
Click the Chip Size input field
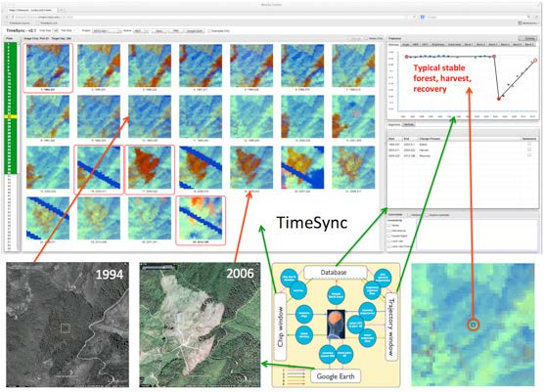(56, 31)
